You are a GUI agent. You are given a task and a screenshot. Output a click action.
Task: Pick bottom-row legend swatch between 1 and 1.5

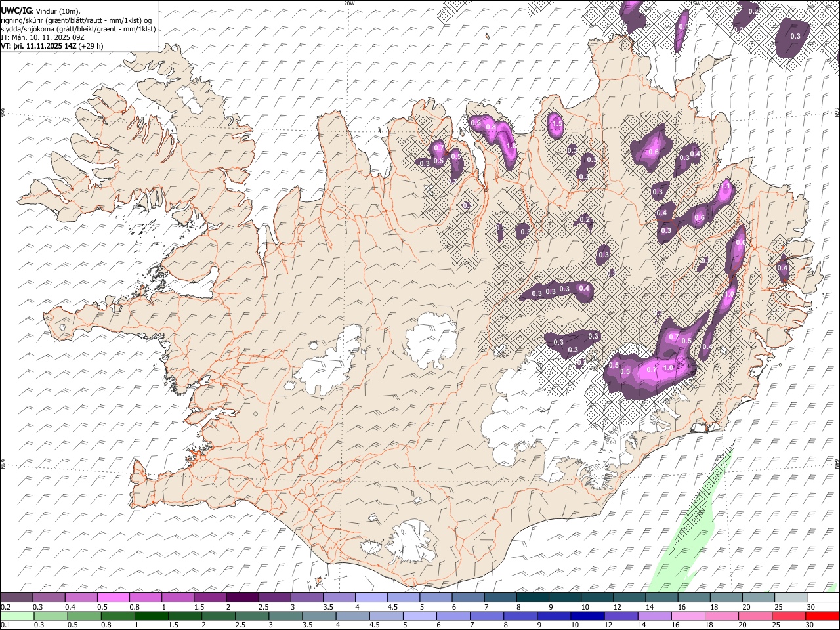pos(152,616)
